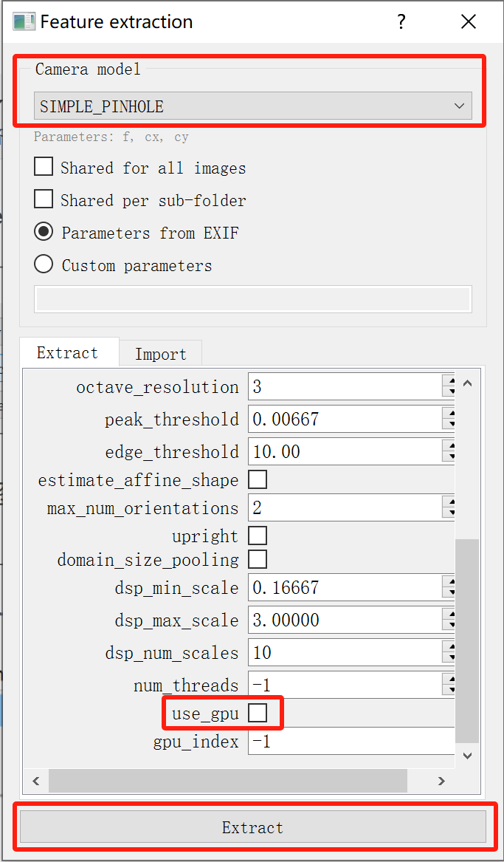504x862 pixels.
Task: Toggle the domain_size_pooling checkbox
Action: tap(258, 559)
